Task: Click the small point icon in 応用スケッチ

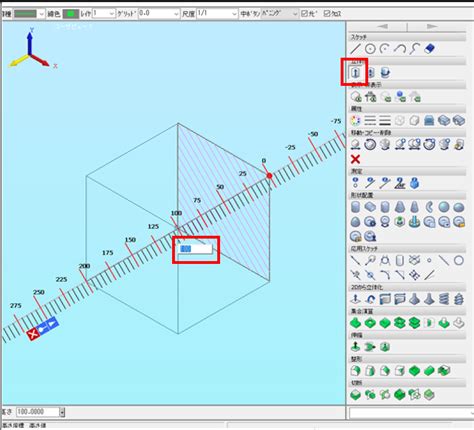Action: coord(429,260)
